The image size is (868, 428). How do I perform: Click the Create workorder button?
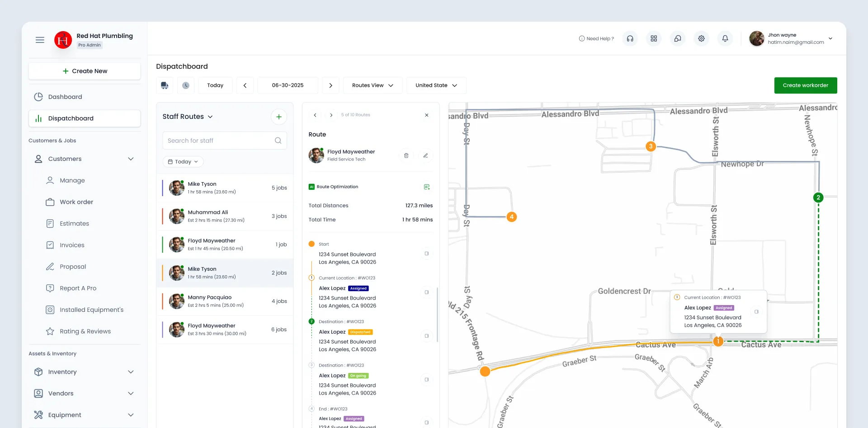[x=806, y=85]
